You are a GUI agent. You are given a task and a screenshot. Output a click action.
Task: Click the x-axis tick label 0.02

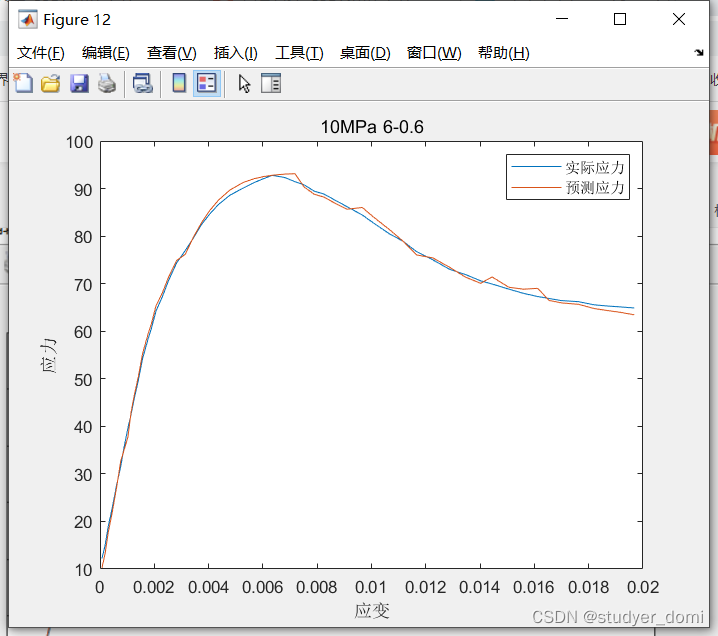643,587
